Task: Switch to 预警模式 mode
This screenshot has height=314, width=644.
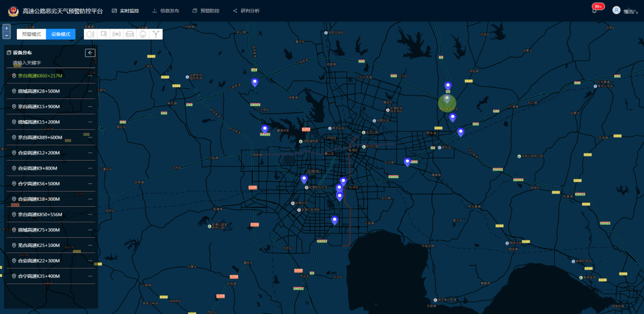Action: (32, 34)
